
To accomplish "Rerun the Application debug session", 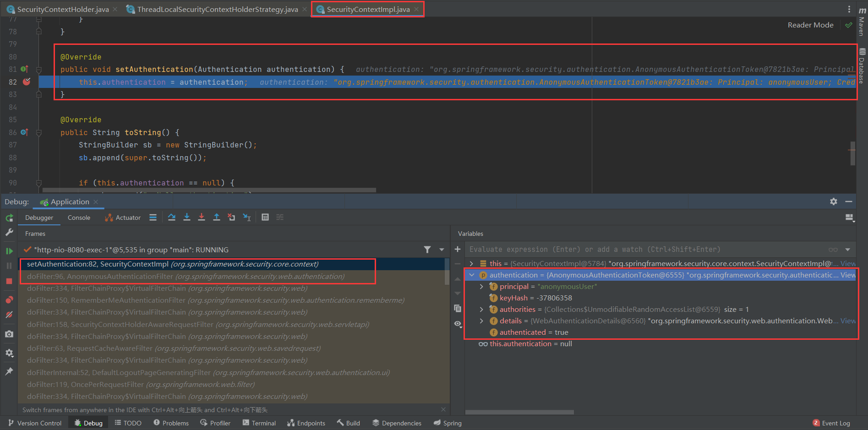I will point(9,218).
